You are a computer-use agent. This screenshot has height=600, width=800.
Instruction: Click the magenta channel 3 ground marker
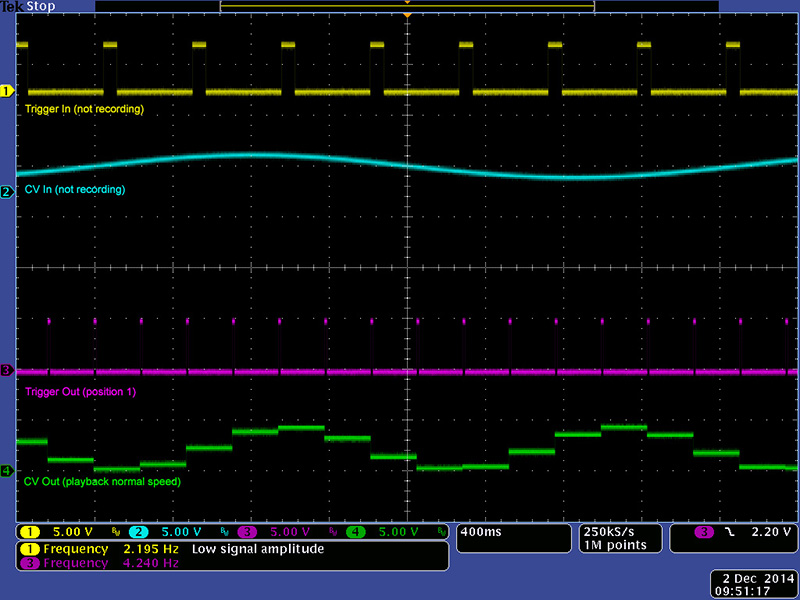(6, 371)
